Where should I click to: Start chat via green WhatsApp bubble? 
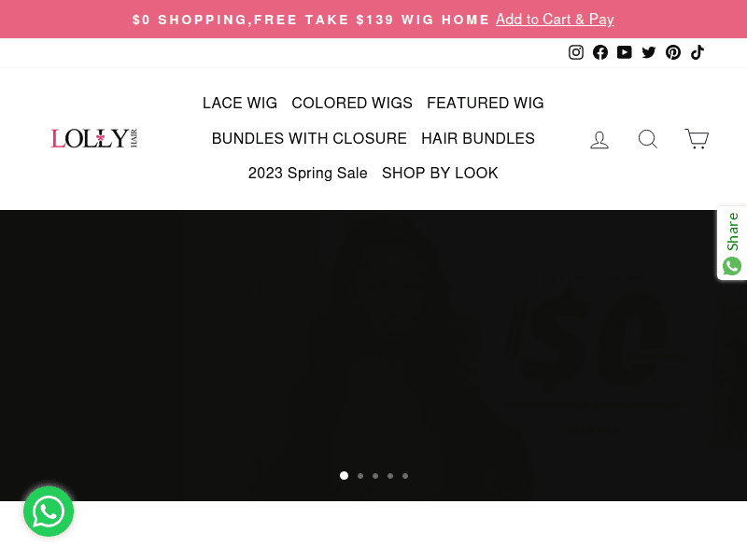[49, 511]
